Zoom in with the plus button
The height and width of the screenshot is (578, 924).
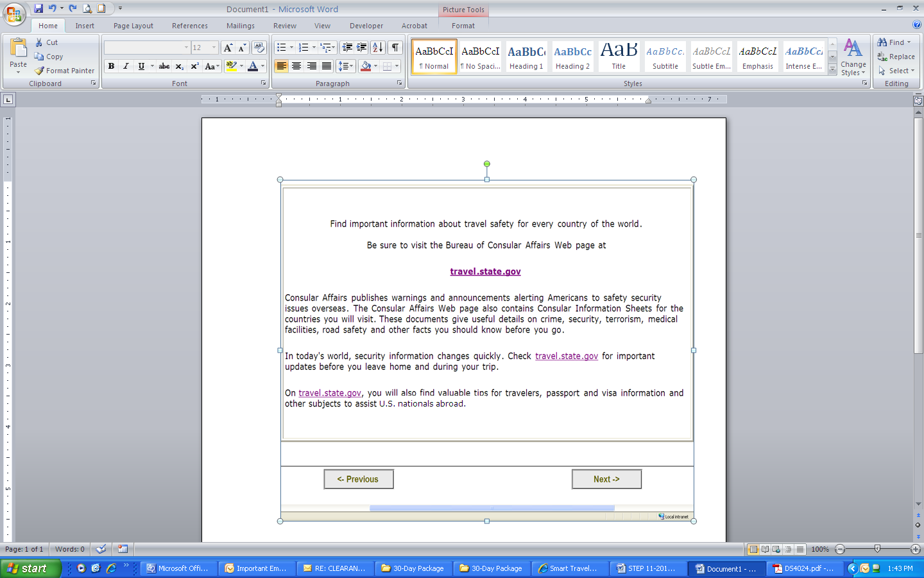point(916,549)
